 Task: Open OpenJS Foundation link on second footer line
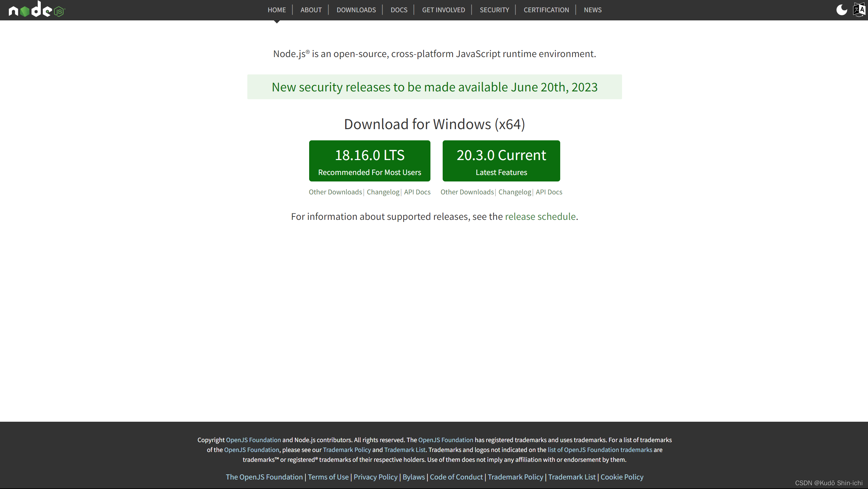pyautogui.click(x=251, y=450)
